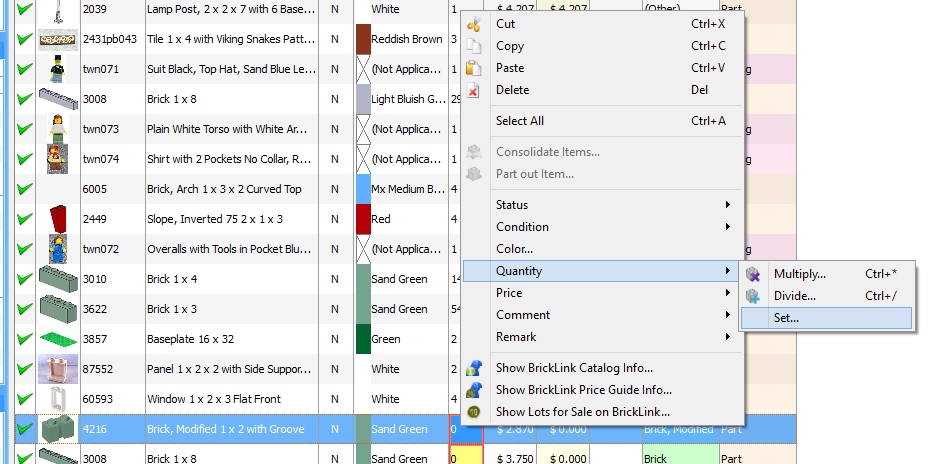Click the red inverted slope thumbnail 2449

pyautogui.click(x=58, y=219)
